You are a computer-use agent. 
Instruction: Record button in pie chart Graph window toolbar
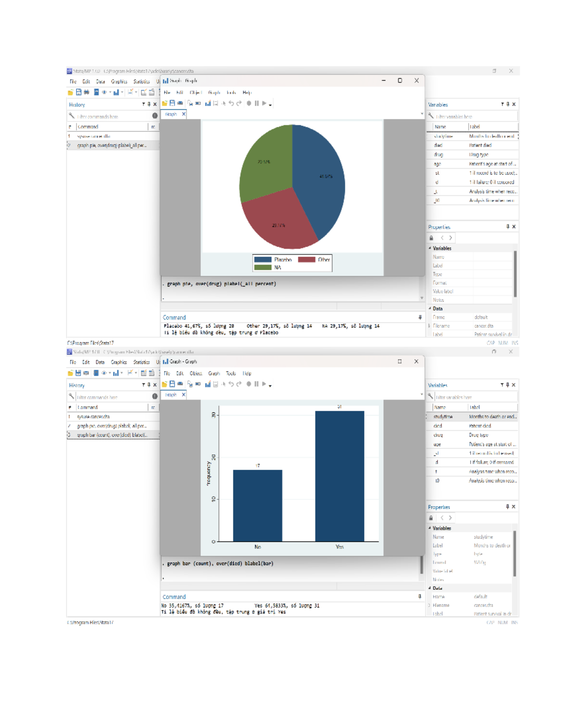click(x=249, y=103)
